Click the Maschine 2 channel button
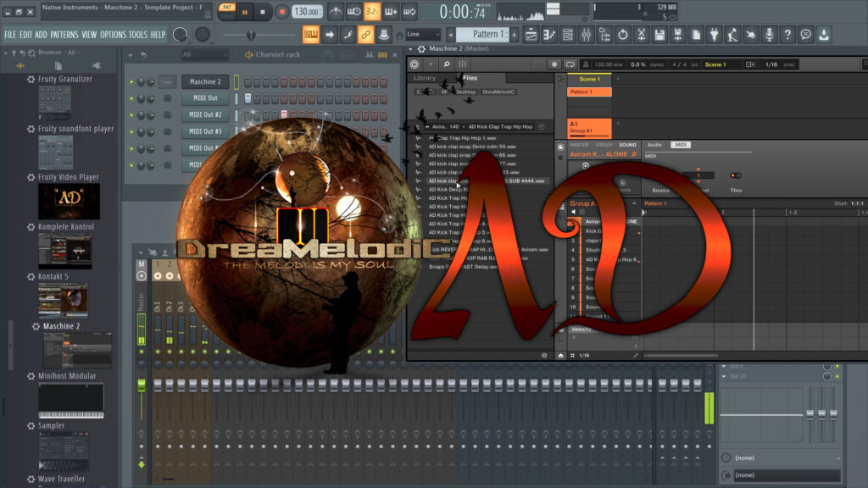 point(205,81)
